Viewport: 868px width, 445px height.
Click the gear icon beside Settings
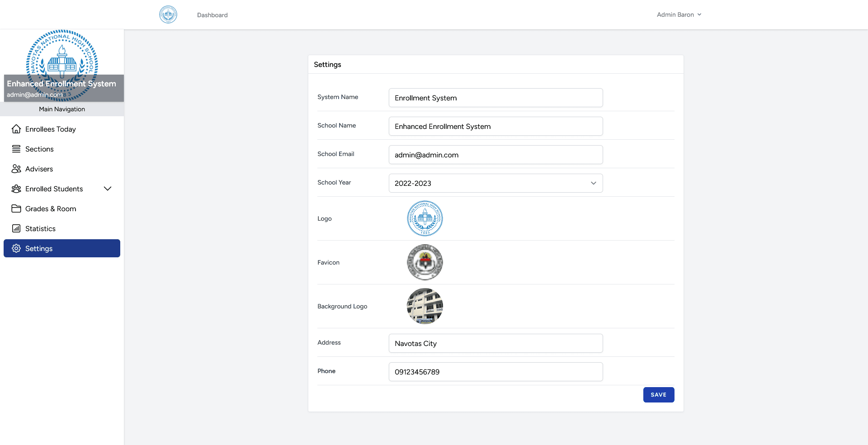point(16,248)
